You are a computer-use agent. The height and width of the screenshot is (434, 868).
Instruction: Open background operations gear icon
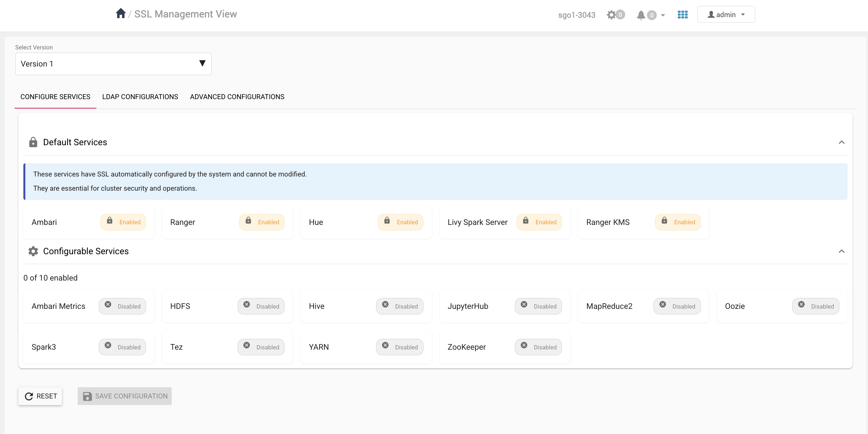[x=611, y=14]
